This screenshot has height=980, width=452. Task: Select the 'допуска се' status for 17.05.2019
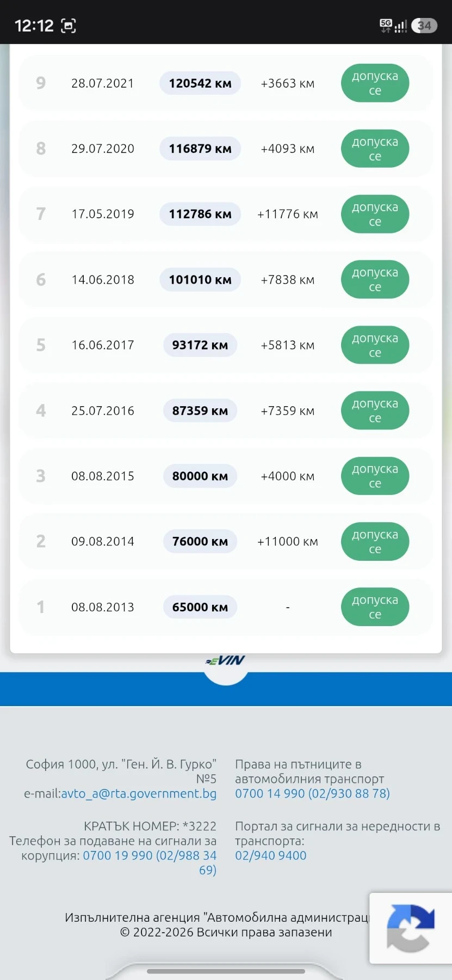coord(375,214)
